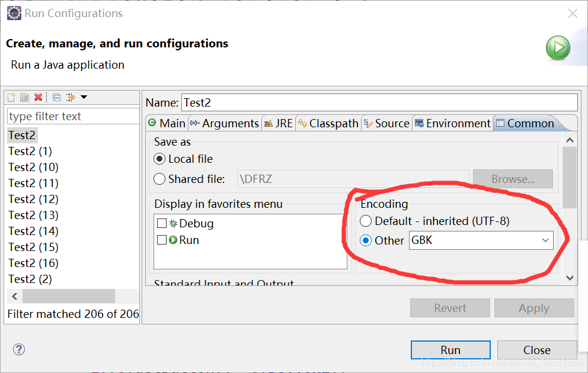Switch to the Main tab
The width and height of the screenshot is (588, 373).
(167, 123)
